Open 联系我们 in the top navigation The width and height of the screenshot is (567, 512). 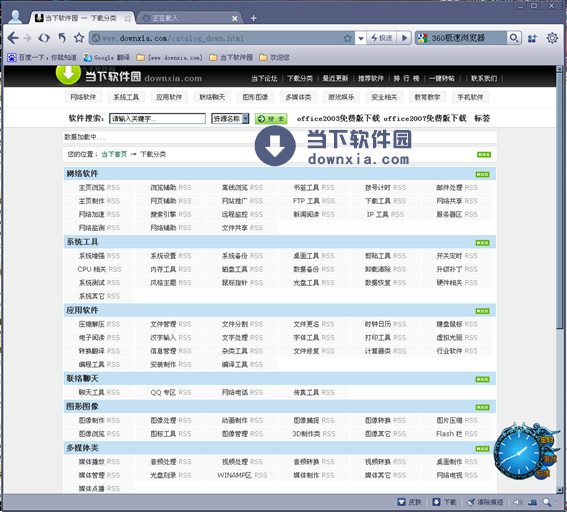484,78
